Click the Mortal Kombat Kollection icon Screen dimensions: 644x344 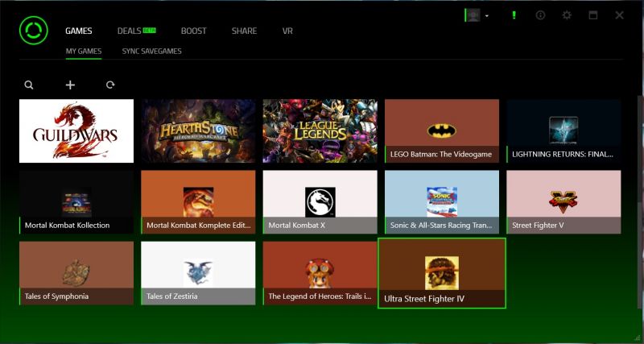(76, 202)
